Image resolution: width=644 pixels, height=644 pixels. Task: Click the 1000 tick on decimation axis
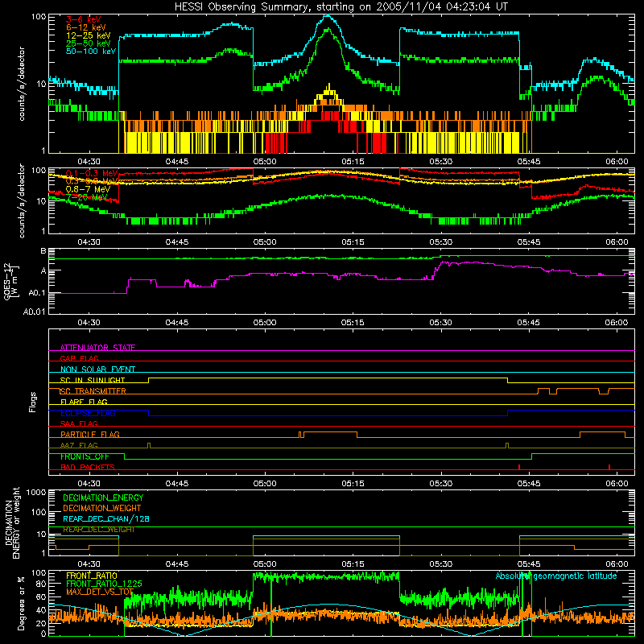pyautogui.click(x=36, y=492)
